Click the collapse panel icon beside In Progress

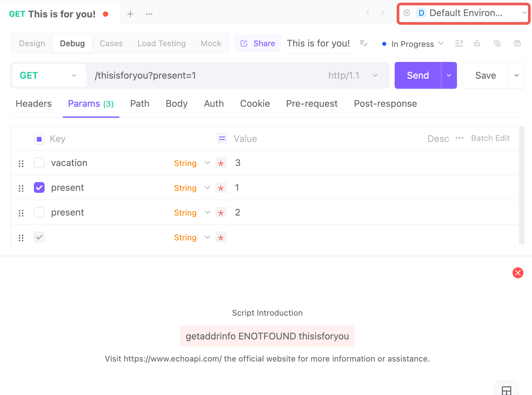point(459,43)
